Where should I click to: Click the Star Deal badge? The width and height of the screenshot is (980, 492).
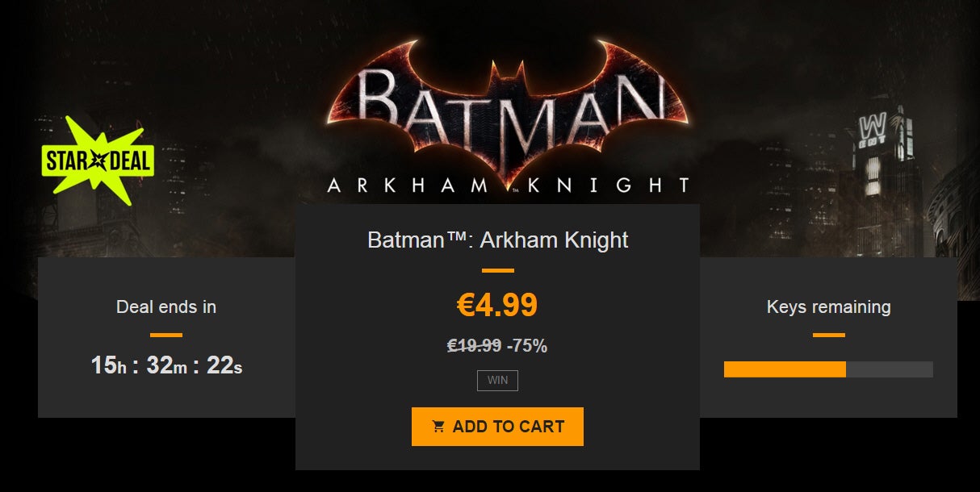(x=97, y=162)
